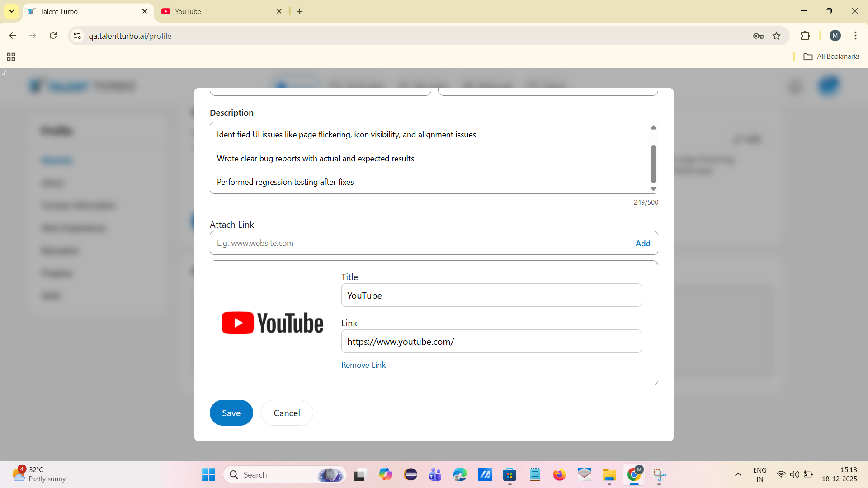Viewport: 868px width, 488px height.
Task: Open the All Bookmarks folder
Action: pos(831,56)
